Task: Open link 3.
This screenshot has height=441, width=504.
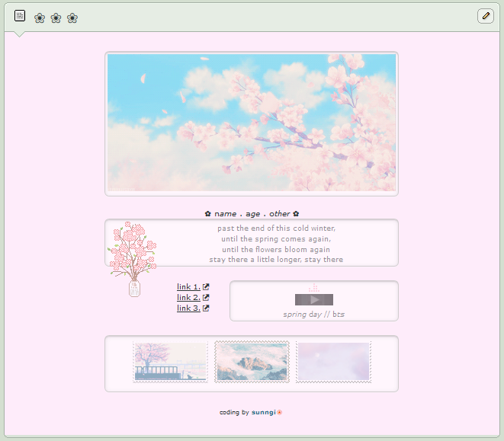Action: pos(188,308)
